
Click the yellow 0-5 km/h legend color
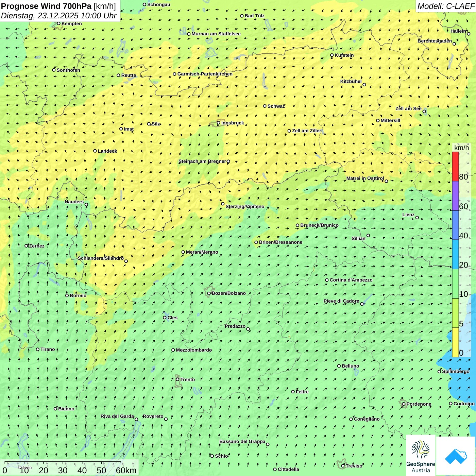pos(455,342)
